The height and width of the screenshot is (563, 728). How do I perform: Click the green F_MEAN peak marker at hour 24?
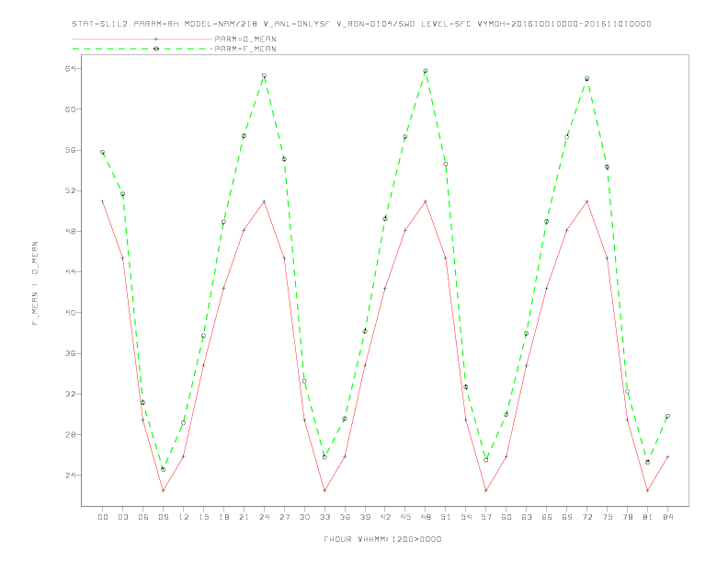(x=264, y=75)
